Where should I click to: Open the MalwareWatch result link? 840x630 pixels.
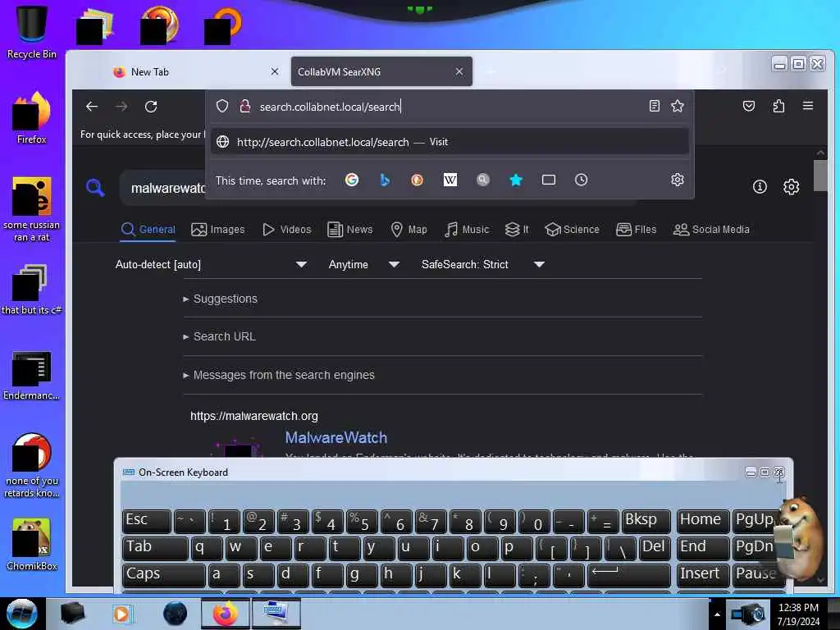click(x=336, y=438)
